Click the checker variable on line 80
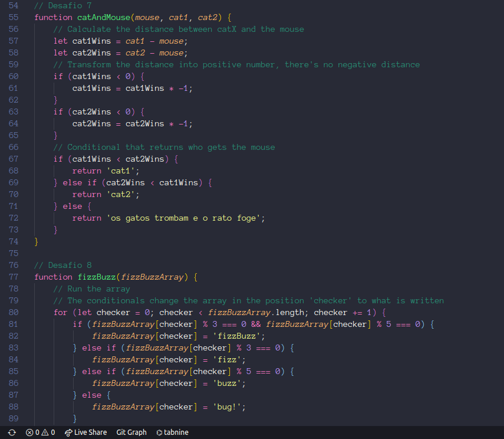The width and height of the screenshot is (504, 439). click(x=113, y=312)
